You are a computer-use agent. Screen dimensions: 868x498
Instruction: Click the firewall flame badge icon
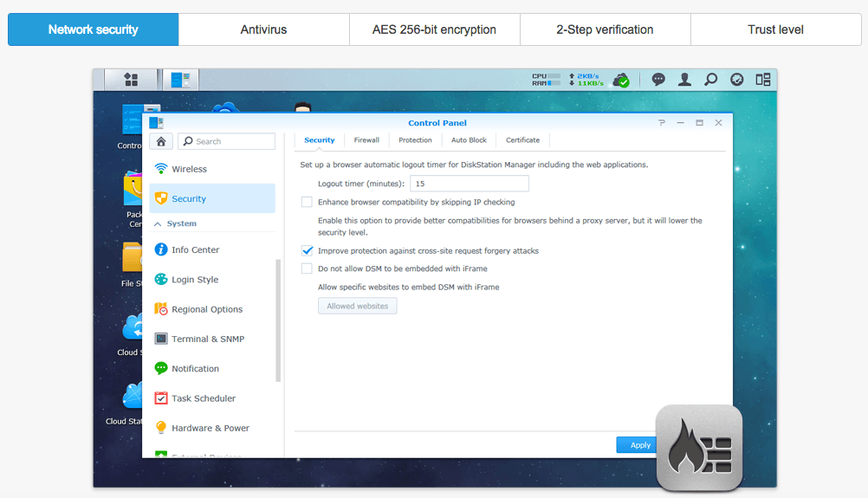click(x=699, y=448)
